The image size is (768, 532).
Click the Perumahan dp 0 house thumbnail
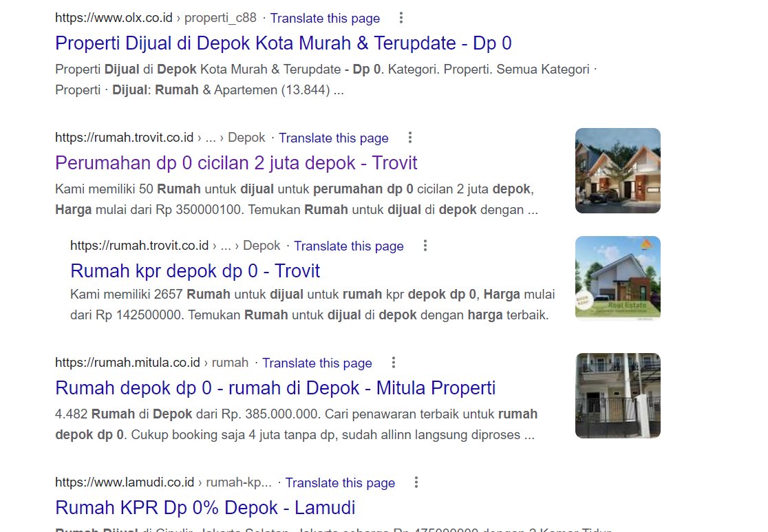tap(617, 171)
